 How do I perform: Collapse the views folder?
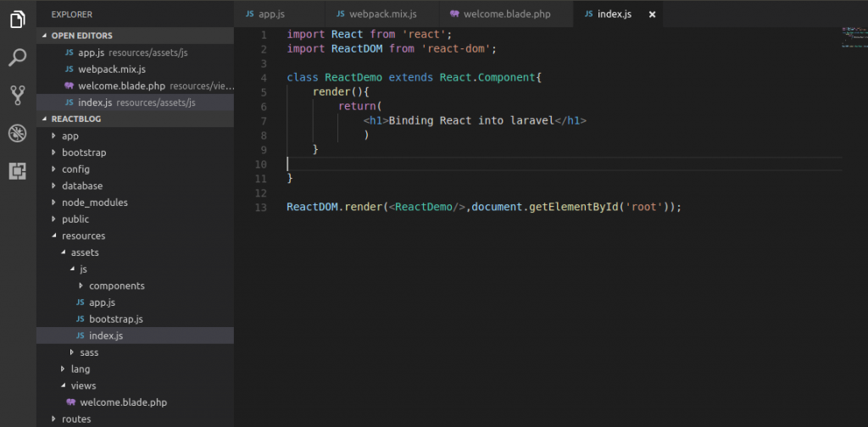[x=135, y=385]
